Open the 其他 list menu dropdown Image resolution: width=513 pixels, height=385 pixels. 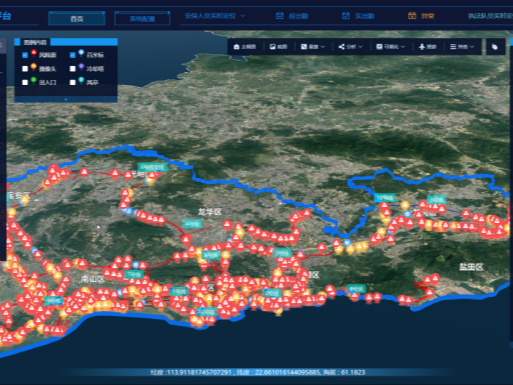click(x=462, y=47)
